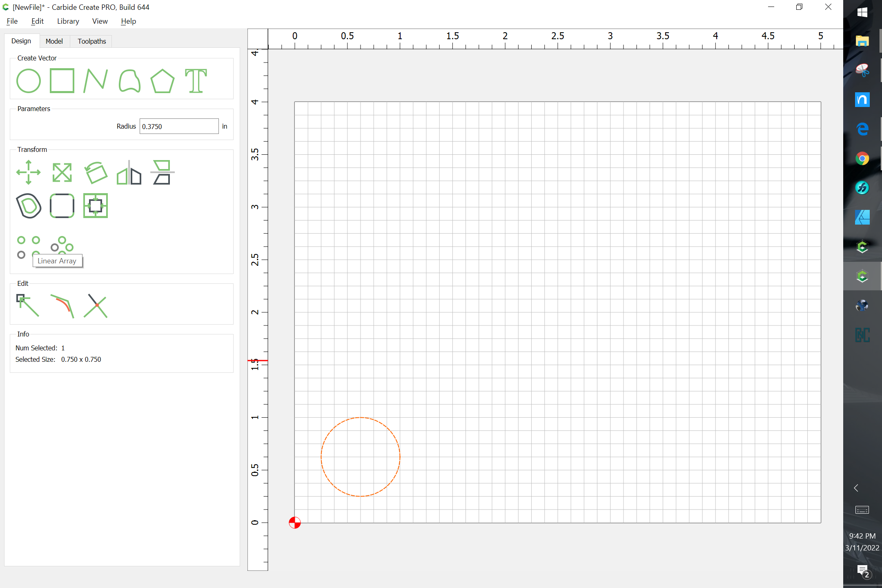
Task: Open File Explorer from taskbar
Action: [x=862, y=41]
